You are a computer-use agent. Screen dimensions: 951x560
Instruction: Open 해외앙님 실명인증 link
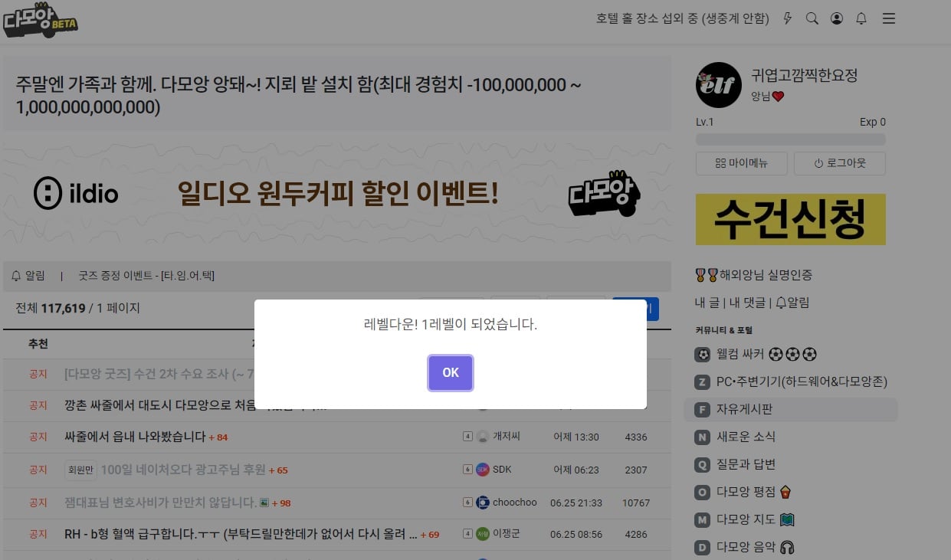754,274
